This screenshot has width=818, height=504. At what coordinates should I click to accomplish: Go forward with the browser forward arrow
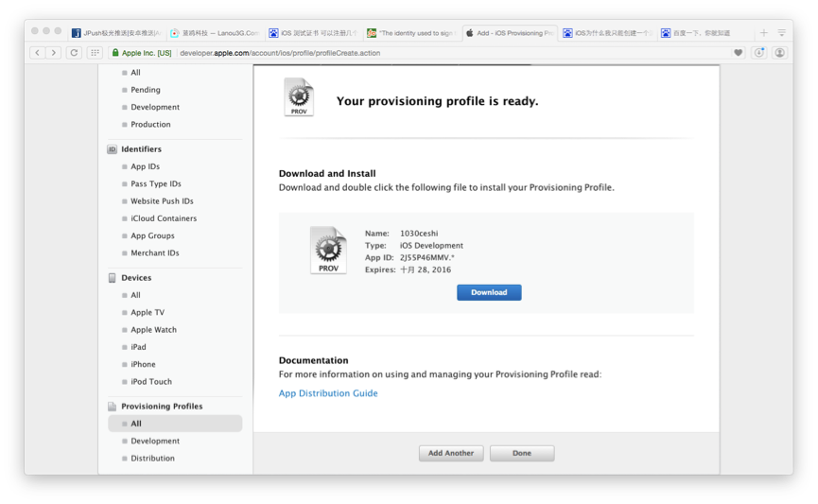click(x=54, y=53)
